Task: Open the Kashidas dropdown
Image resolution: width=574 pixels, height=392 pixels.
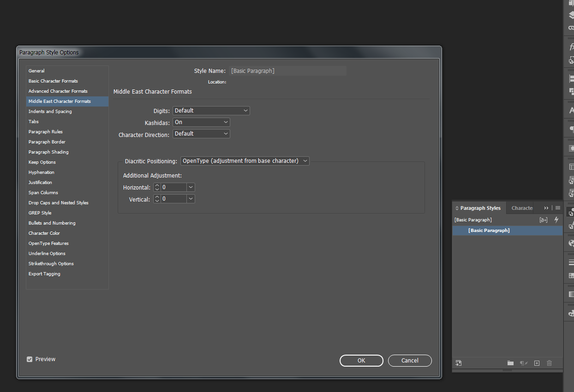Action: [201, 122]
